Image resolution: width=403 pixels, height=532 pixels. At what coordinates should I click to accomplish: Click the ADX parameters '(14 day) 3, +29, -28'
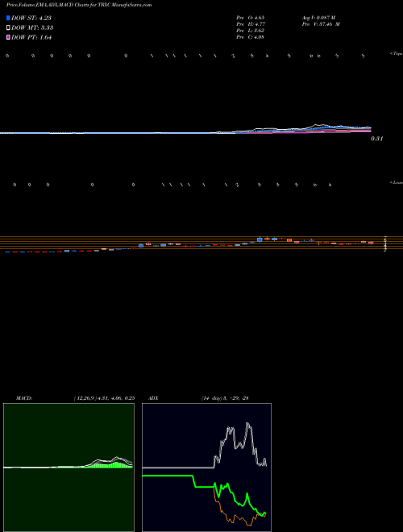click(x=225, y=398)
